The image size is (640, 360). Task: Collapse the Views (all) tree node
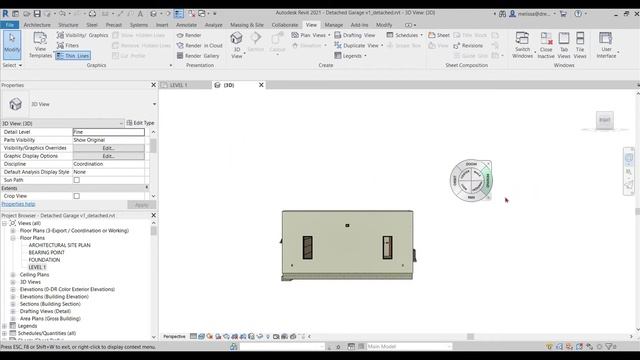[x=4, y=223]
